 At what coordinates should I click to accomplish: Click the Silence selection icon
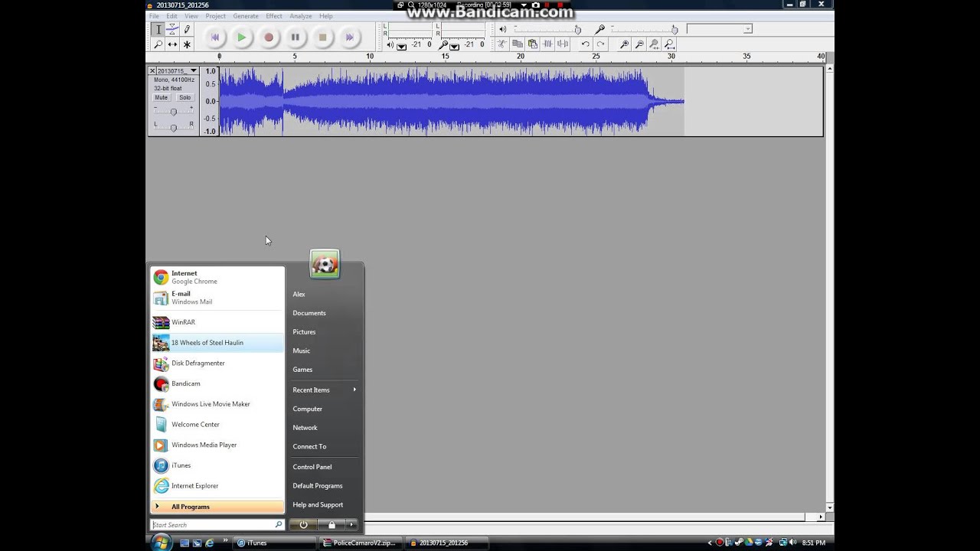pos(563,44)
